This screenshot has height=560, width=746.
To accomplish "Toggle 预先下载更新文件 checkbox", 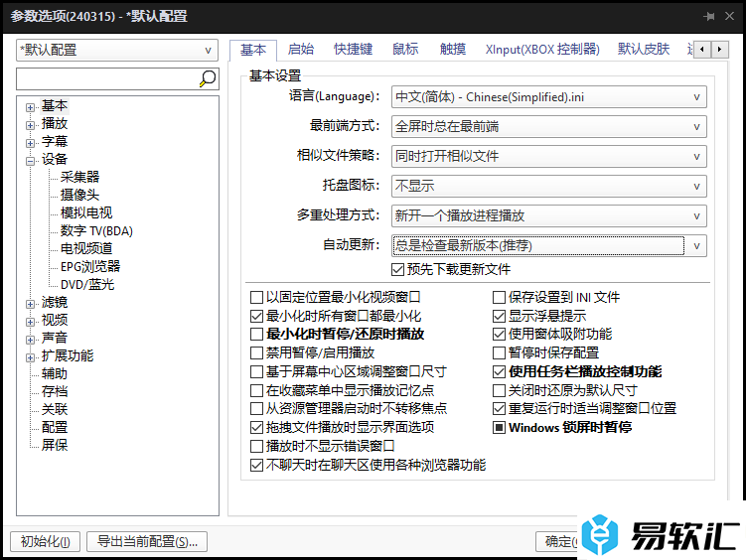I will click(397, 269).
